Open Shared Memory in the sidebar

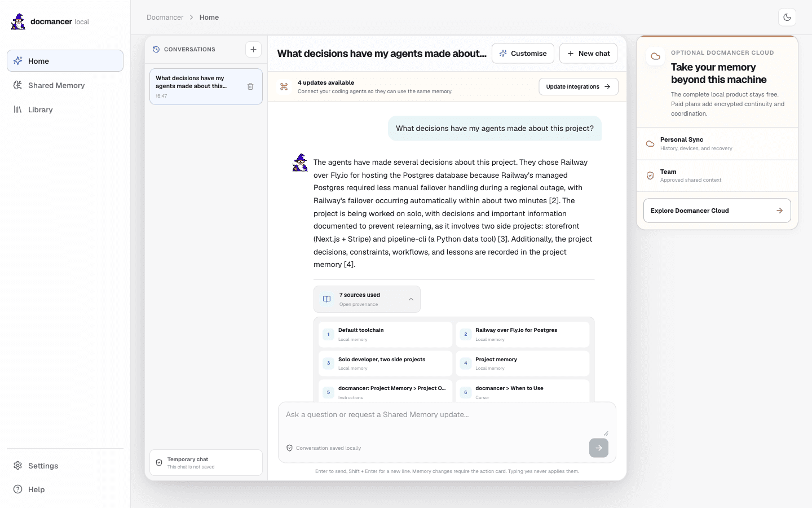65,85
